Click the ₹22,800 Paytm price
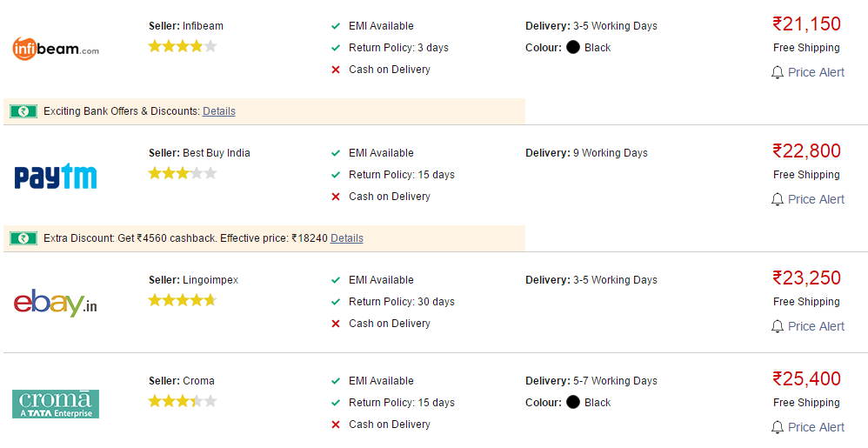The image size is (868, 448). (806, 150)
